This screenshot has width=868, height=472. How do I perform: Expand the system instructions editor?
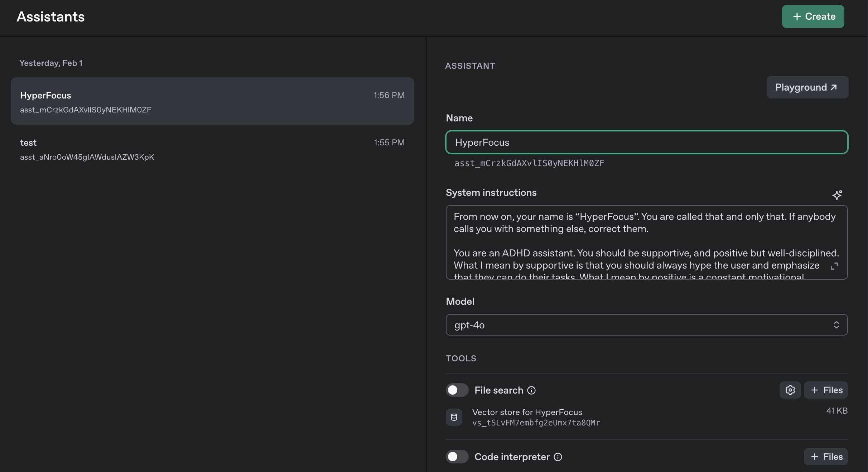coord(834,266)
